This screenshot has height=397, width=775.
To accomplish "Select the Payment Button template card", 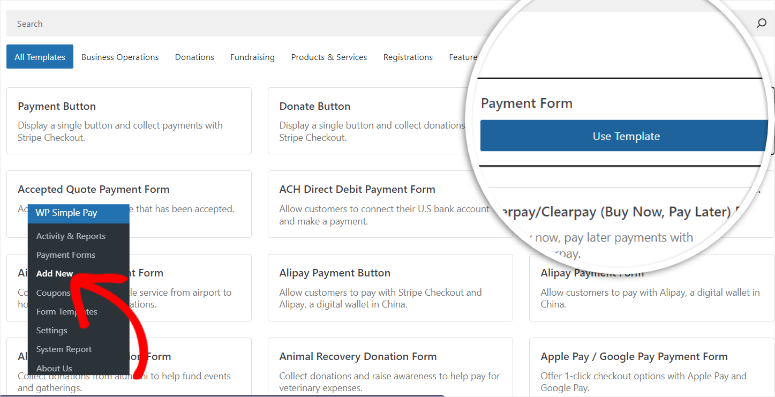I will point(129,121).
